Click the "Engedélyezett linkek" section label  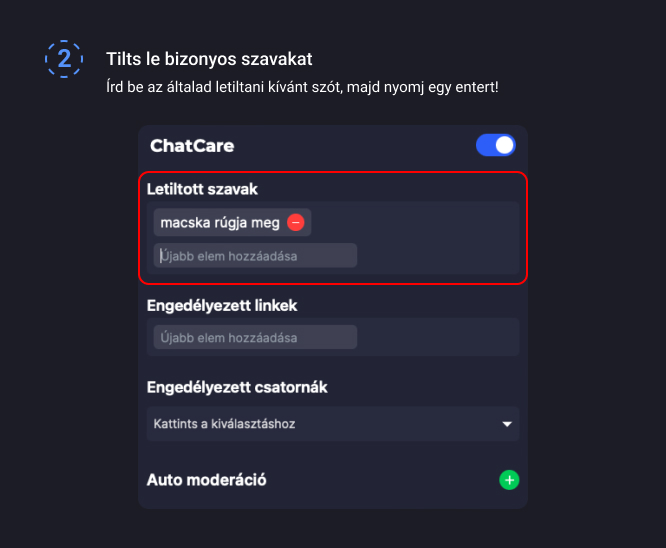(x=222, y=305)
